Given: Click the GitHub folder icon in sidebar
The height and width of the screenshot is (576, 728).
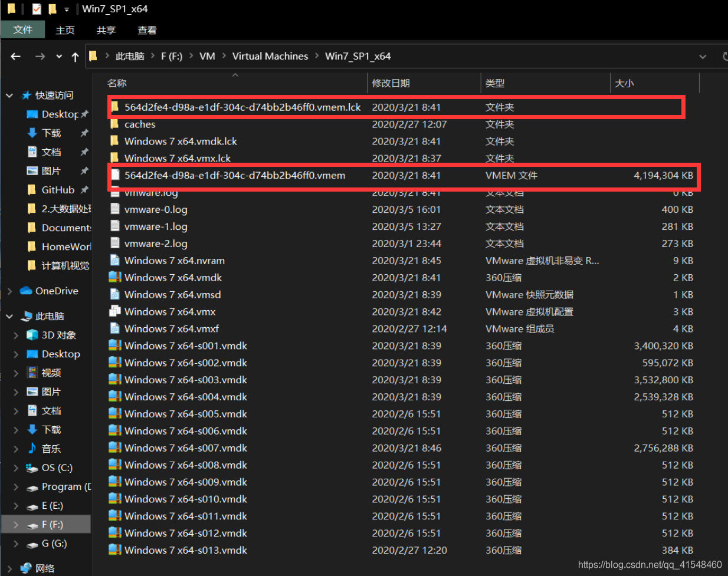Looking at the screenshot, I should 32,190.
